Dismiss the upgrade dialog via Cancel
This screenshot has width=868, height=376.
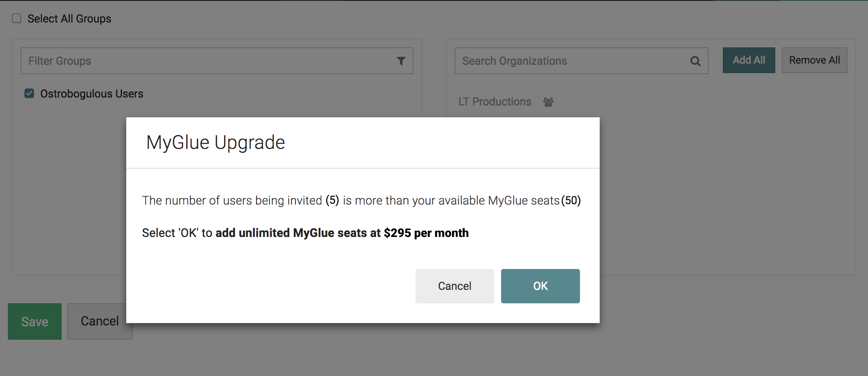pos(455,286)
